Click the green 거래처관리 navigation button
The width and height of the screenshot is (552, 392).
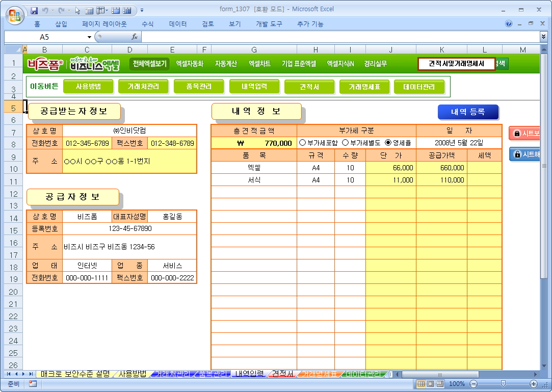(143, 87)
